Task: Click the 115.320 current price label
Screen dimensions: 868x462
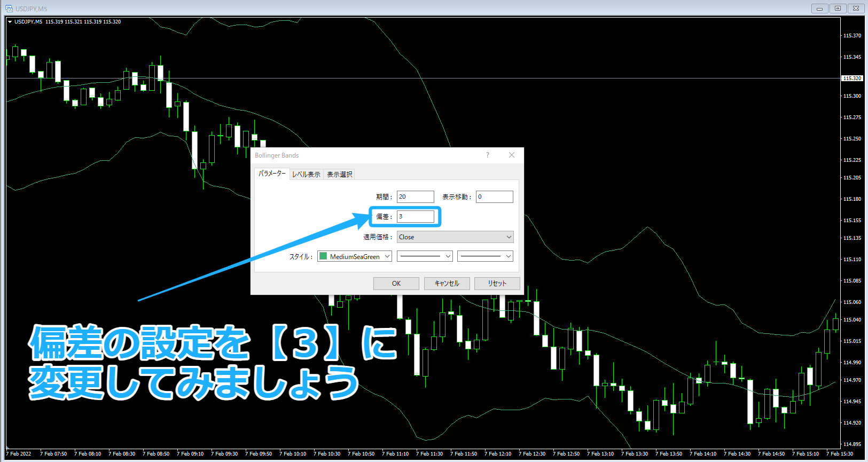Action: [852, 79]
